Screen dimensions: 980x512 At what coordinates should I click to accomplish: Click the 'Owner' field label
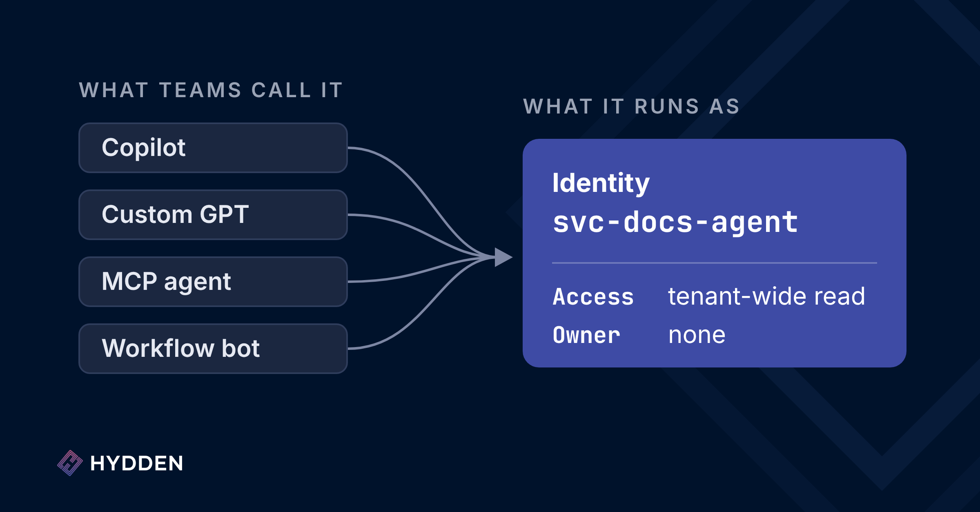[586, 335]
